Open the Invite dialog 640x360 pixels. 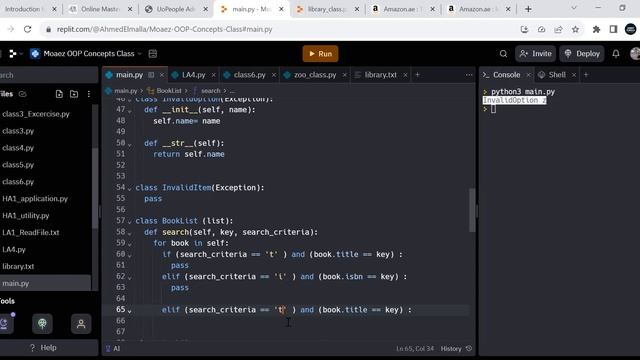point(536,54)
